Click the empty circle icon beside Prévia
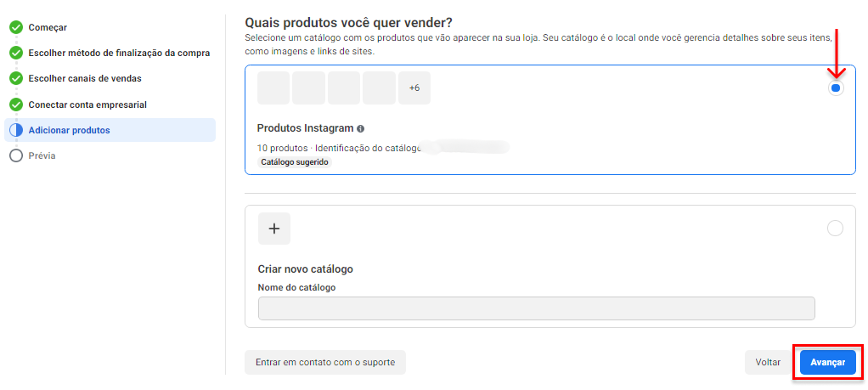The image size is (868, 390). 15,155
